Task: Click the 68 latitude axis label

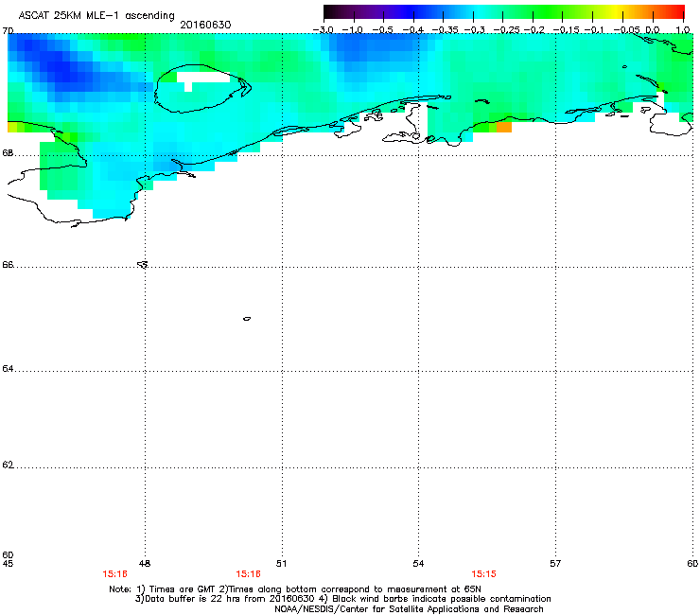Action: (x=8, y=153)
